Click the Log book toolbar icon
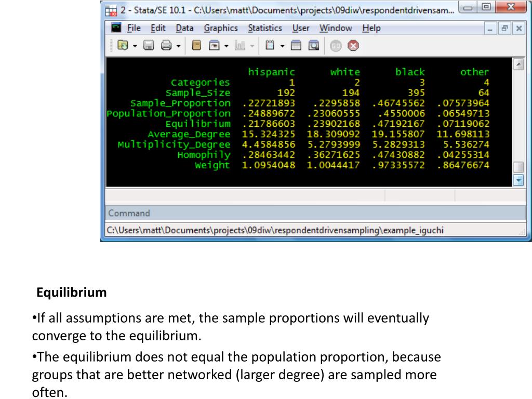The image size is (532, 399). pyautogui.click(x=196, y=45)
